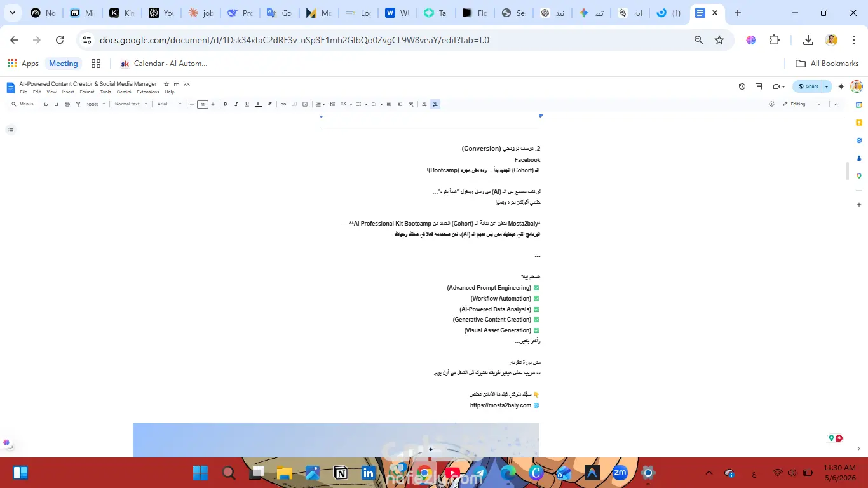This screenshot has height=488, width=868.
Task: Open the https://mosta2baly.com link
Action: [501, 405]
